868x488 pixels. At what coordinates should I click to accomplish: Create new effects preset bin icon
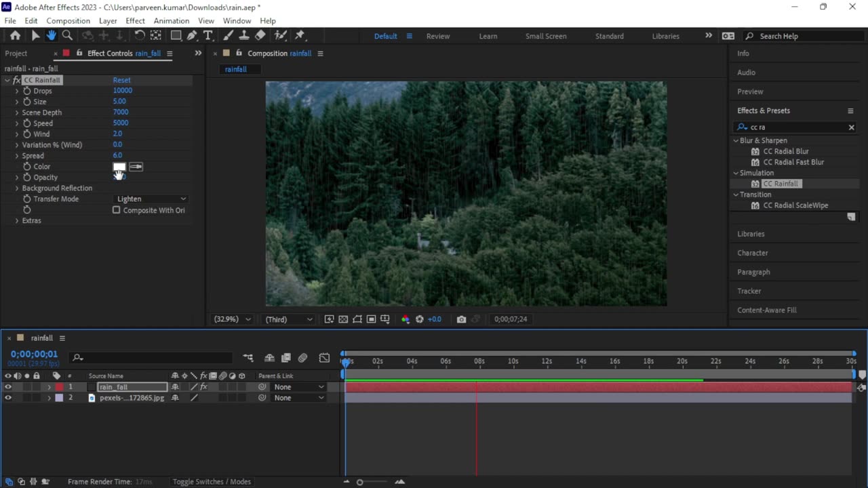point(851,217)
